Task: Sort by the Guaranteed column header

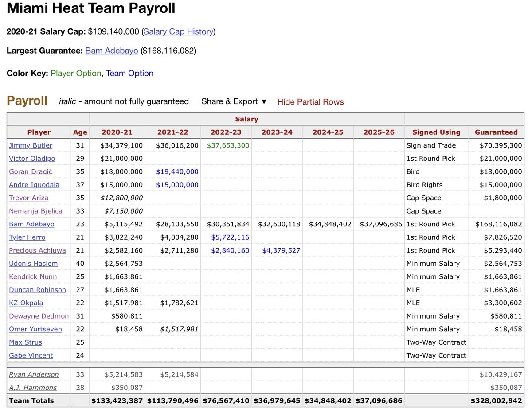Action: tap(496, 132)
